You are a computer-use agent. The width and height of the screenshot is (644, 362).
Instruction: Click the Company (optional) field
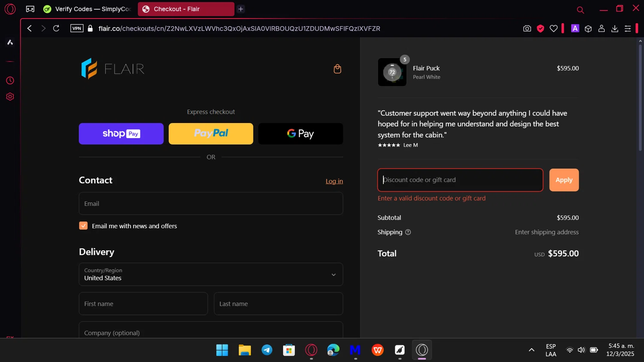click(211, 330)
